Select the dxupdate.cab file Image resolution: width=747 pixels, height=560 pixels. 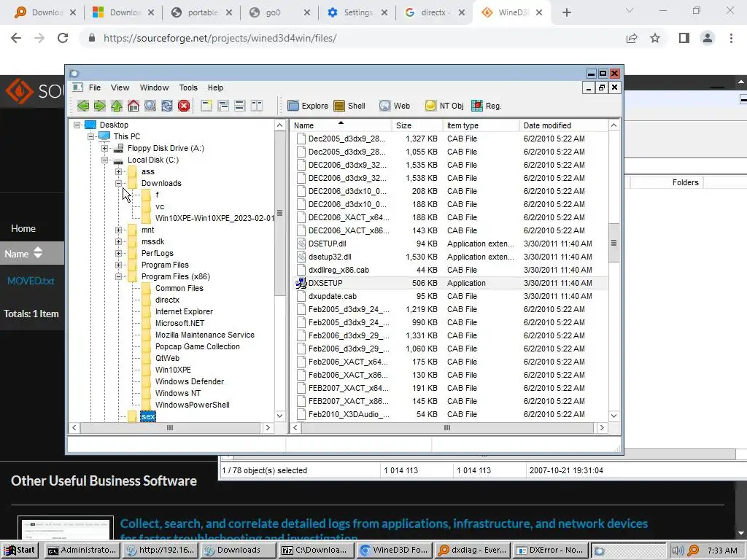click(x=333, y=296)
